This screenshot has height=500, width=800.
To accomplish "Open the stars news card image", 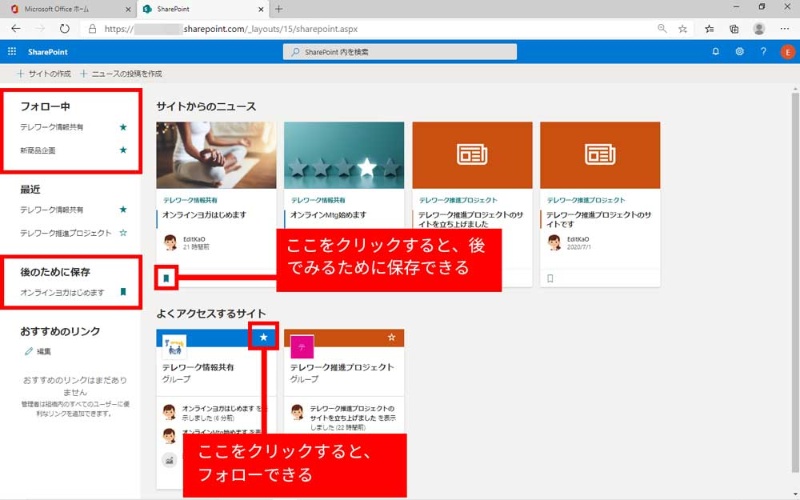I will point(344,155).
